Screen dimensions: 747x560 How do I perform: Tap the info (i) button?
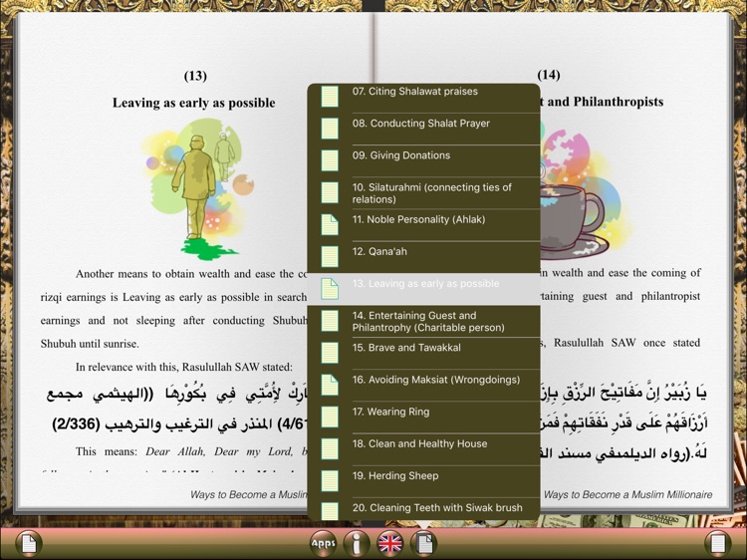point(357,543)
